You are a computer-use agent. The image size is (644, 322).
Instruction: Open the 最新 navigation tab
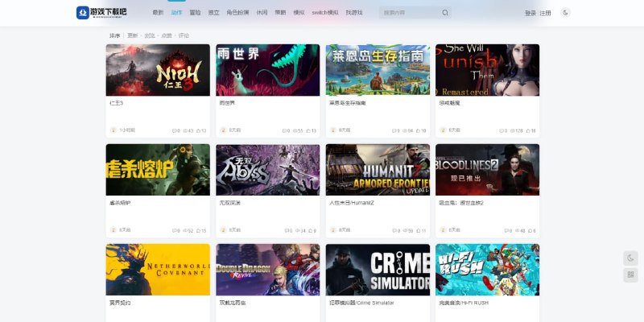coord(158,13)
